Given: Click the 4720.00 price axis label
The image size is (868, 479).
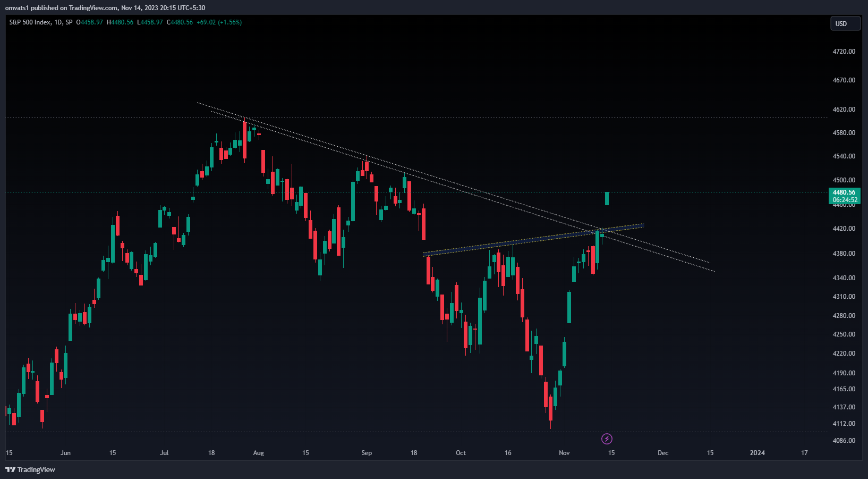Looking at the screenshot, I should click(844, 52).
